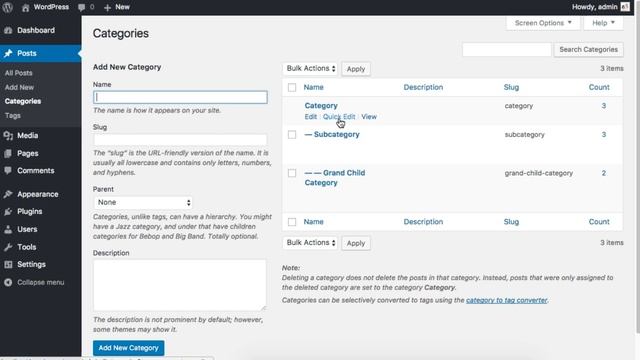640x360 pixels.
Task: Focus the category Name input field
Action: 180,97
